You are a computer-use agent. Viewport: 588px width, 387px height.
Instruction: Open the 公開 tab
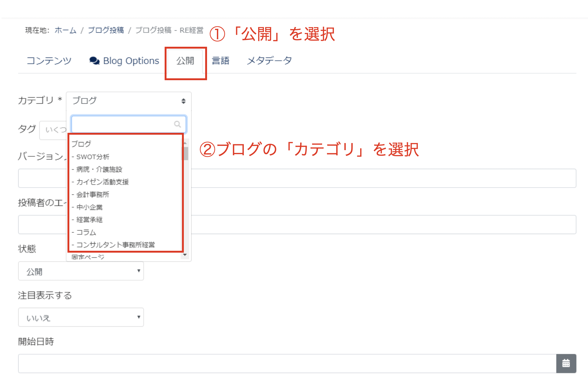pyautogui.click(x=185, y=61)
